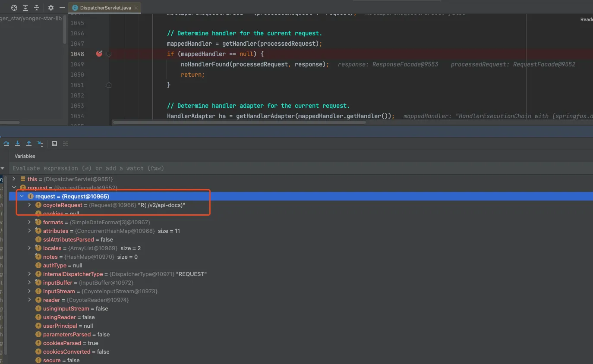
Task: Click the Step Over debugger icon
Action: pos(6,144)
